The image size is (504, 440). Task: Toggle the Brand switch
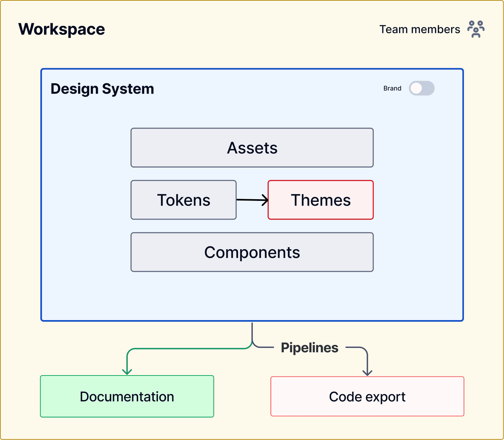[422, 88]
